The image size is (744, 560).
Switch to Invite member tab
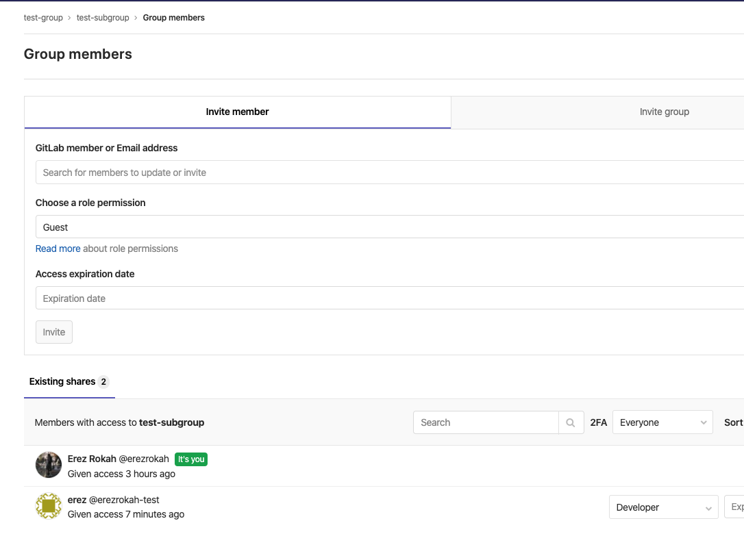[237, 112]
